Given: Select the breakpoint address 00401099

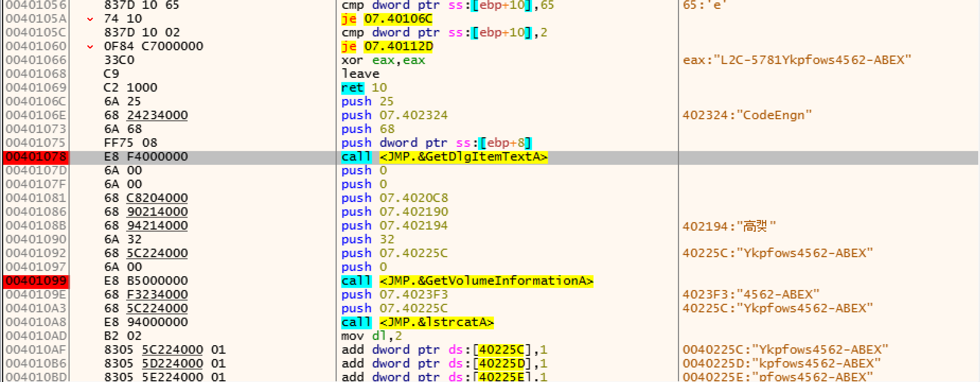Looking at the screenshot, I should click(x=36, y=281).
